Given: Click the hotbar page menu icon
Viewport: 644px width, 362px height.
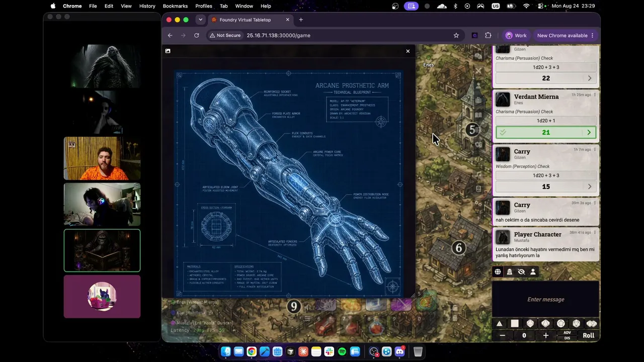Looking at the screenshot, I should pyautogui.click(x=307, y=318).
